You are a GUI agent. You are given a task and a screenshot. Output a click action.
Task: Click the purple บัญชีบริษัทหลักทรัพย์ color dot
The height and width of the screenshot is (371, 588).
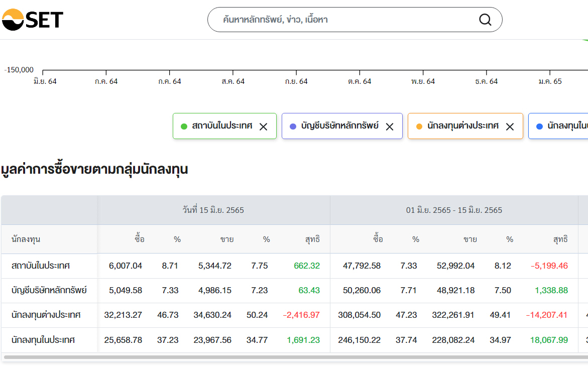coord(293,127)
